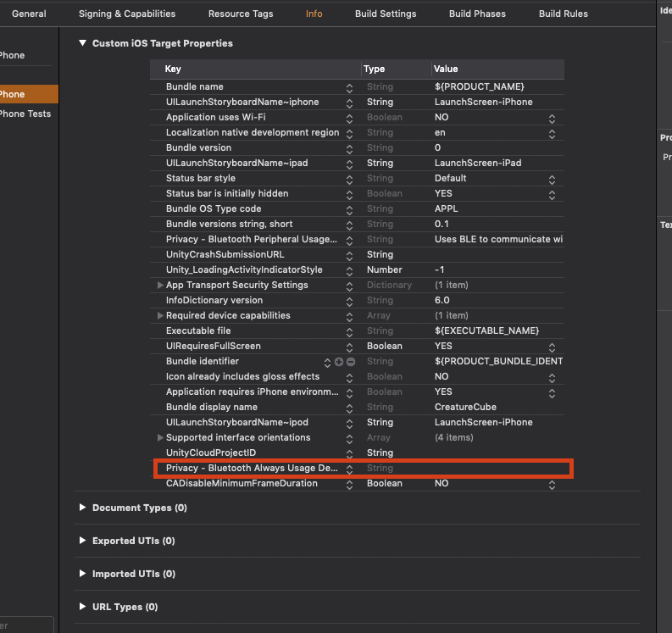Viewport: 672px width, 633px height.
Task: Open value dropdown for Application uses Wi-Fi
Action: point(552,119)
